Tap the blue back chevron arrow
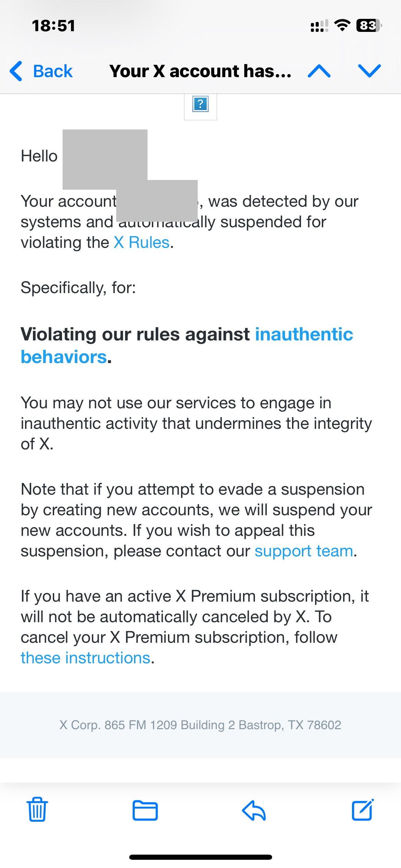The width and height of the screenshot is (401, 868). click(x=16, y=71)
